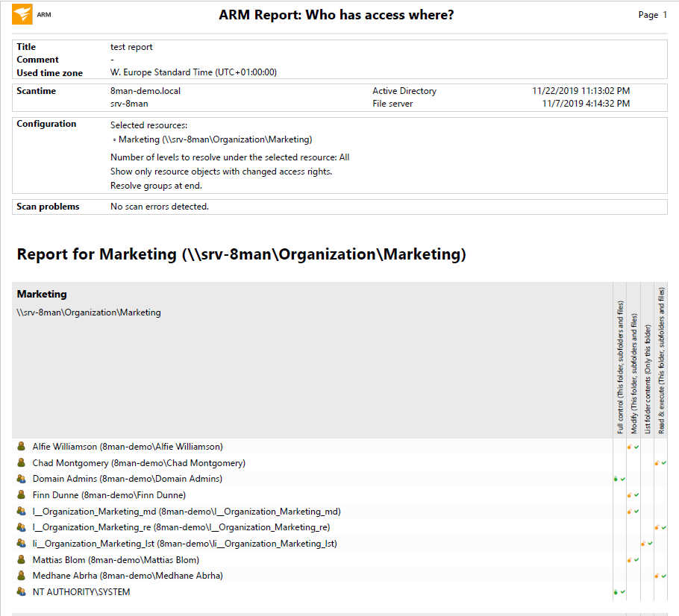Click the 'srv-8man' scantime entry
679x616 pixels.
[129, 104]
